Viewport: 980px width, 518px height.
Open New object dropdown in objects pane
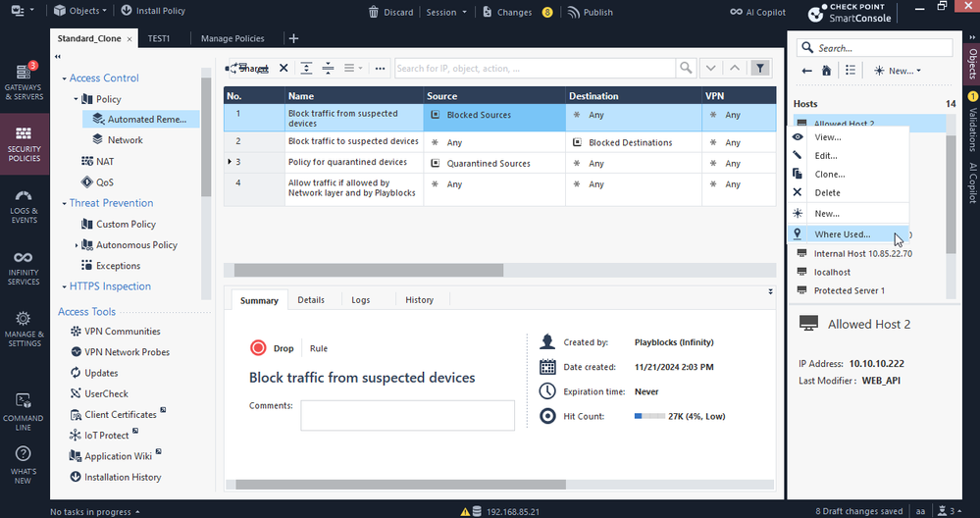(898, 71)
